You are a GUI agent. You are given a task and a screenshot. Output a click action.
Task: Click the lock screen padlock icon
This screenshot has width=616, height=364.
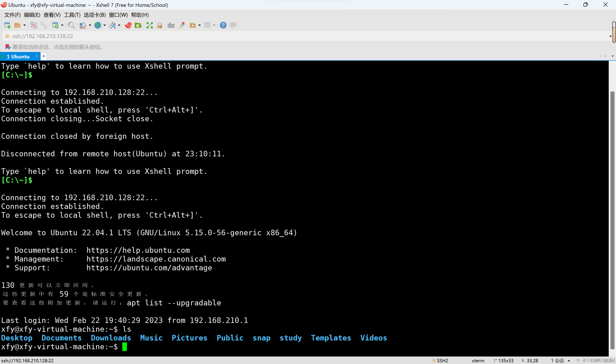click(x=160, y=25)
